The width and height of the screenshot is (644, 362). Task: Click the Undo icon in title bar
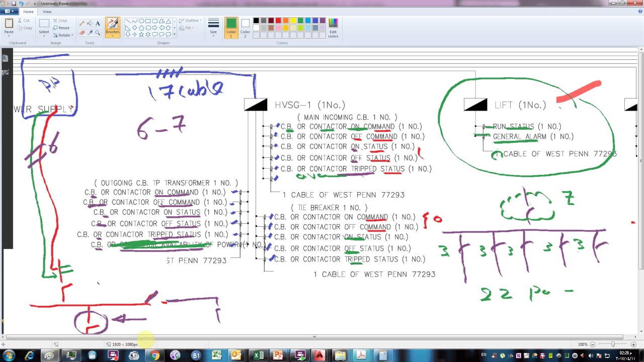coord(21,4)
